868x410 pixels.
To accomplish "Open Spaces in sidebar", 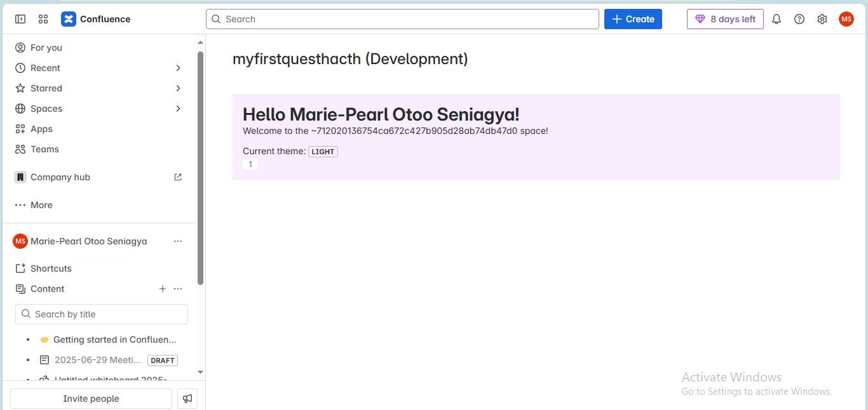I will coord(46,109).
